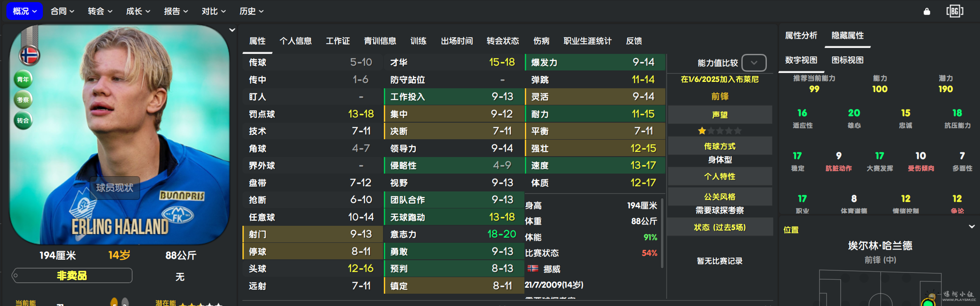
Task: Select the 隐藏属性 tab
Action: 848,36
